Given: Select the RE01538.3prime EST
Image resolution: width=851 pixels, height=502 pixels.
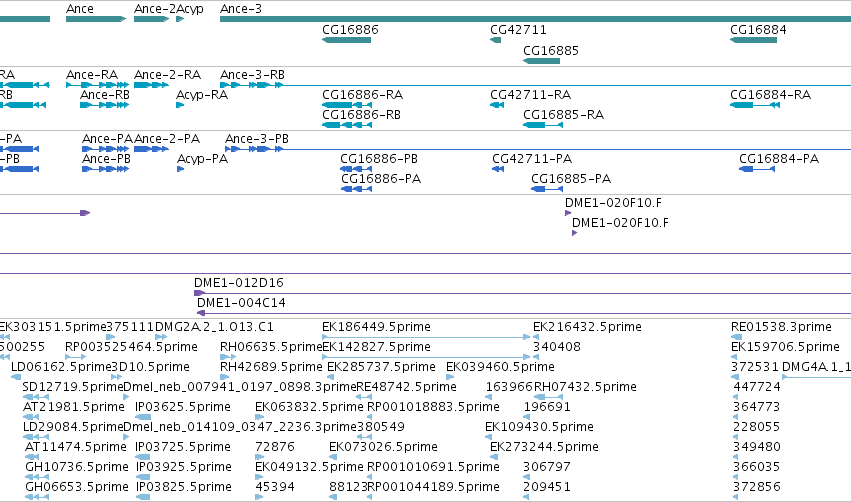Looking at the screenshot, I should click(x=736, y=337).
